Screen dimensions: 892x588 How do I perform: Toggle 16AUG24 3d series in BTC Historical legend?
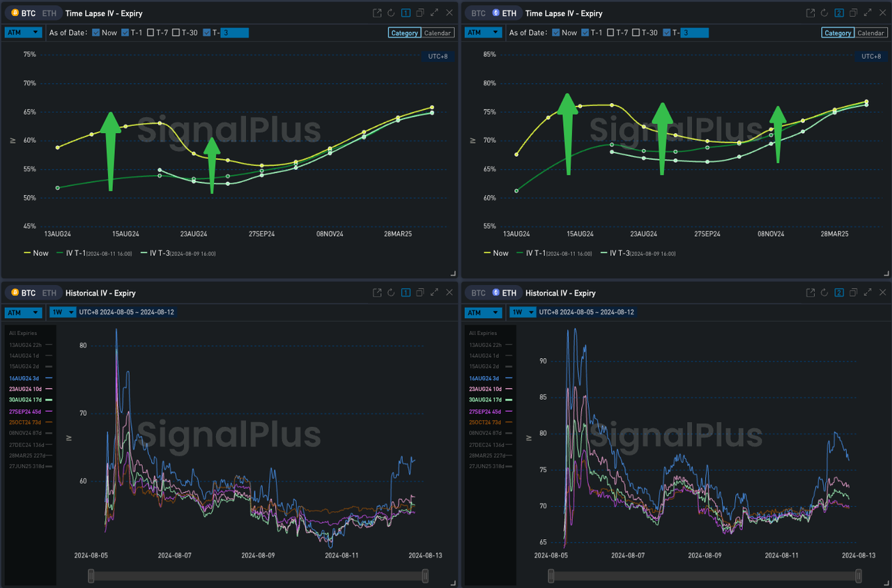click(x=29, y=378)
